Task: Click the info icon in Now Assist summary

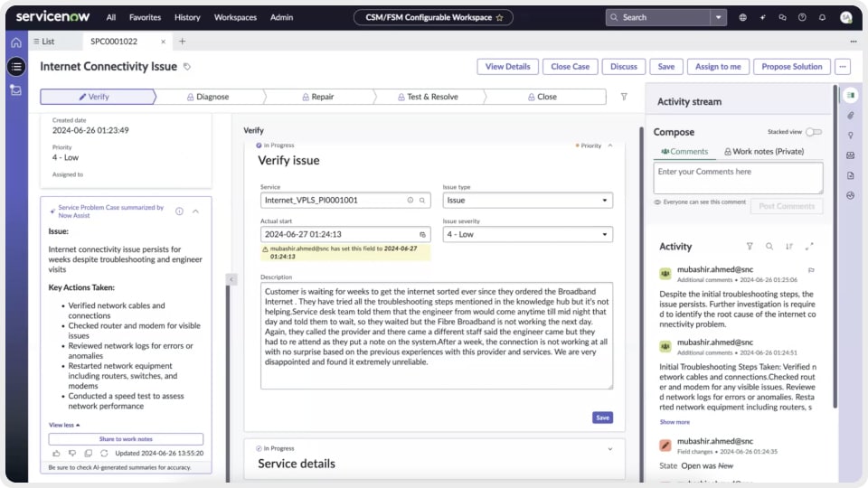Action: click(179, 211)
